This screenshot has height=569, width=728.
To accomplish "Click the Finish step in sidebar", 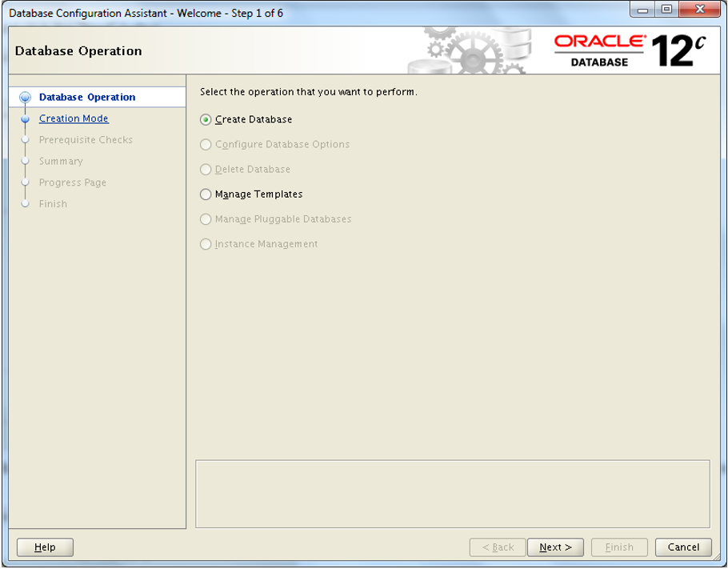I will [x=53, y=204].
